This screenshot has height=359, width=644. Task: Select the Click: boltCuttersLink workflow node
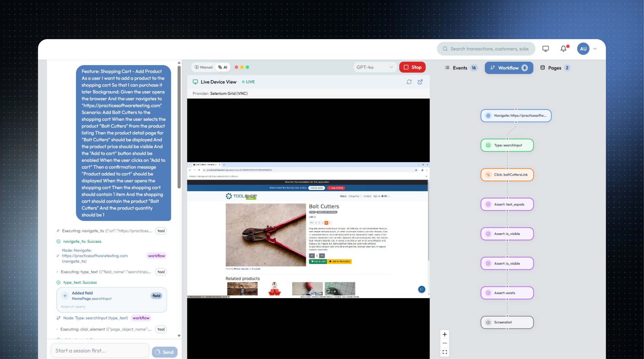pyautogui.click(x=507, y=175)
